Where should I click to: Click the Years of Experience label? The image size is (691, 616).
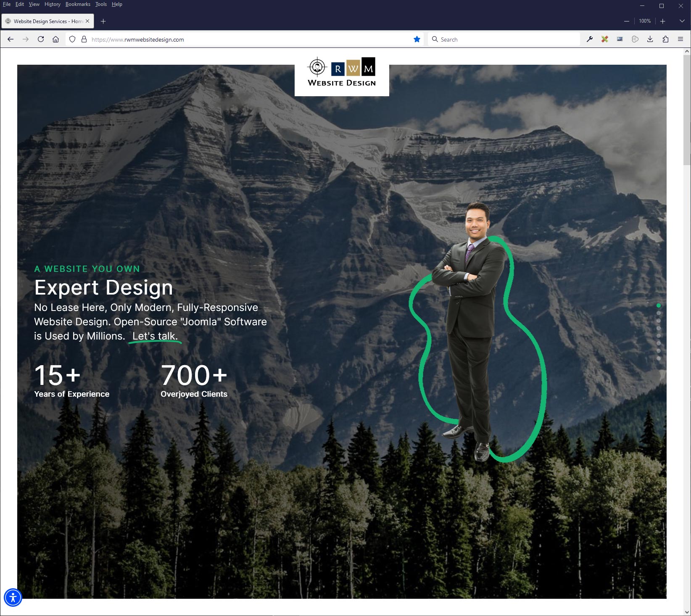coord(71,394)
